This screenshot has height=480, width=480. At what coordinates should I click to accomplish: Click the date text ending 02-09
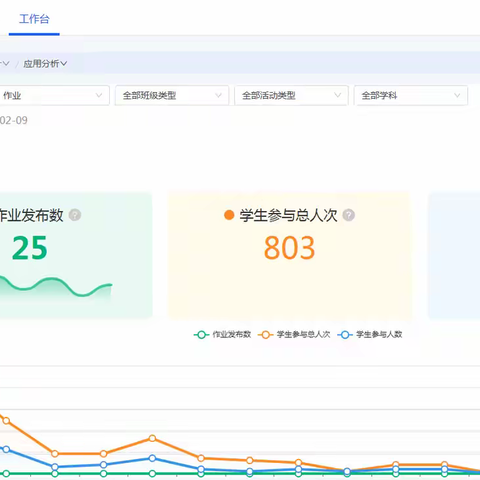14,120
